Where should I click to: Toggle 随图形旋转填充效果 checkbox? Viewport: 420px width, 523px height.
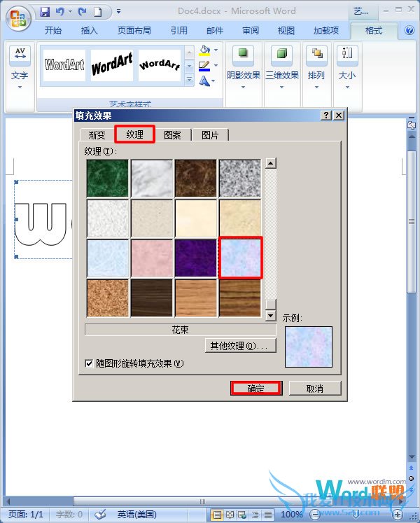coord(89,363)
